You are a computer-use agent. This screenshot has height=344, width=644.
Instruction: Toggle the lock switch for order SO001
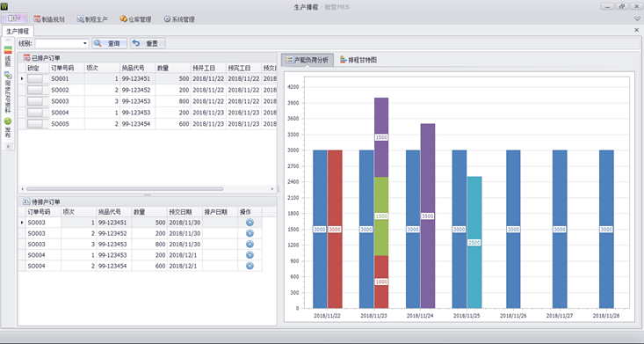[38, 78]
